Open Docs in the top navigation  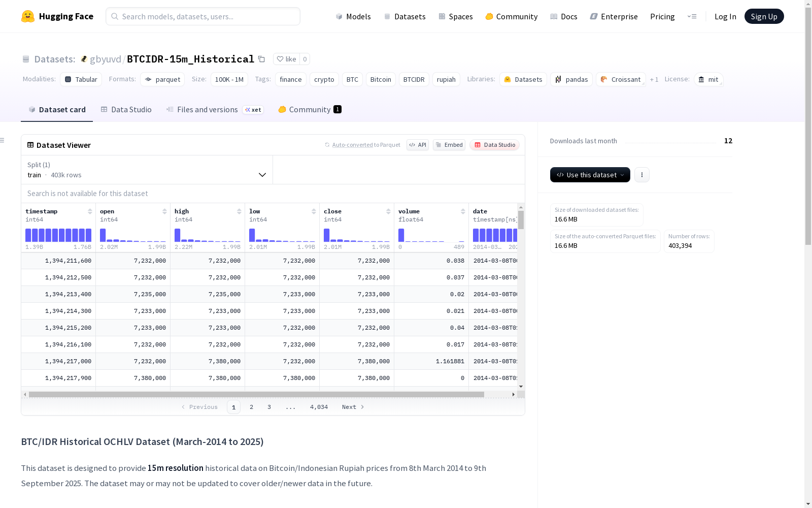click(564, 16)
